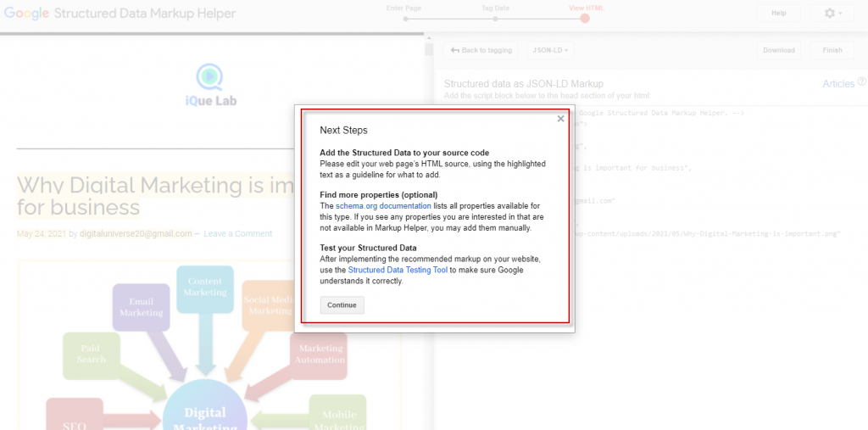Click the article title heading
Viewport: 868px width, 430px height.
pos(155,196)
